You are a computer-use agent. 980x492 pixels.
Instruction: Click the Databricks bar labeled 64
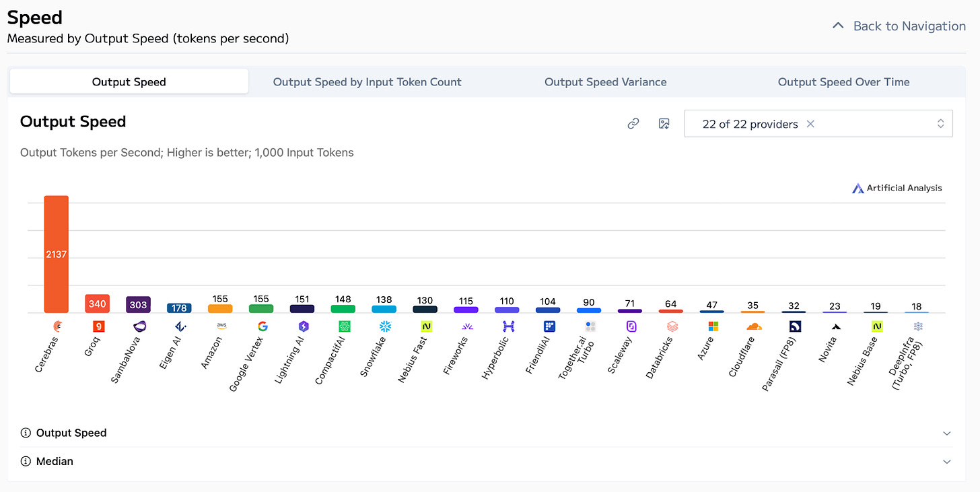point(672,311)
